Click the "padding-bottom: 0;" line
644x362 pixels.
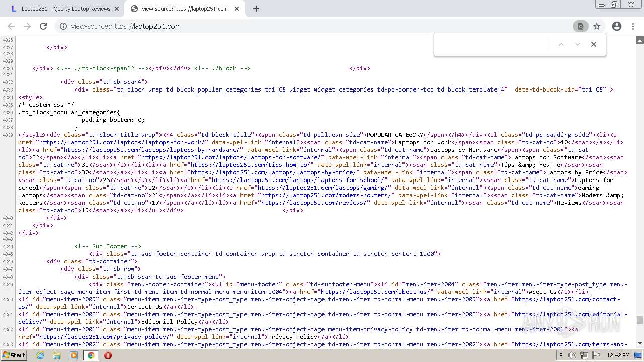tap(113, 120)
